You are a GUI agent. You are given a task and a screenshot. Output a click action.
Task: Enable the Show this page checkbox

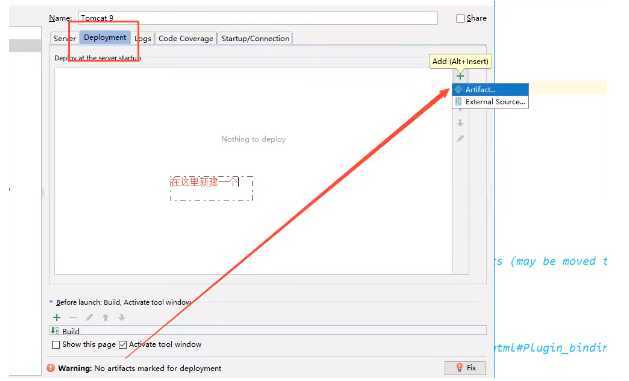click(x=56, y=345)
